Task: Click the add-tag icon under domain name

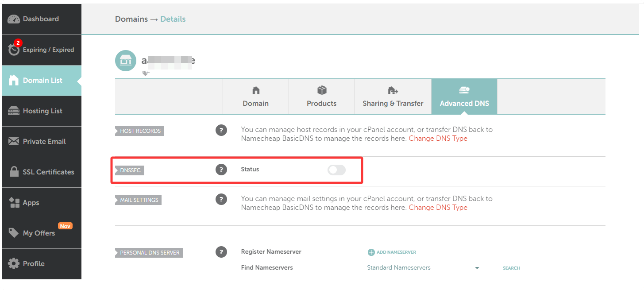Action: [x=146, y=73]
